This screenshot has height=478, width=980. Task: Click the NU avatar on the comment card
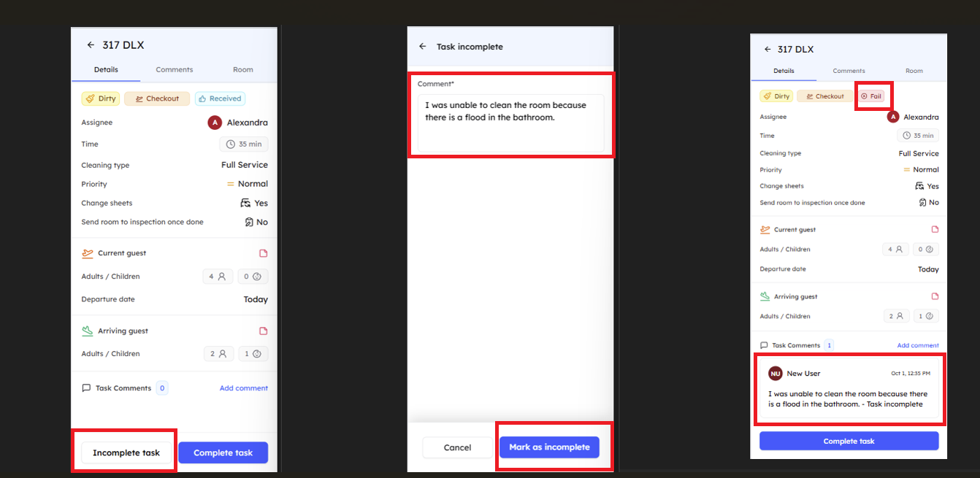pos(775,374)
